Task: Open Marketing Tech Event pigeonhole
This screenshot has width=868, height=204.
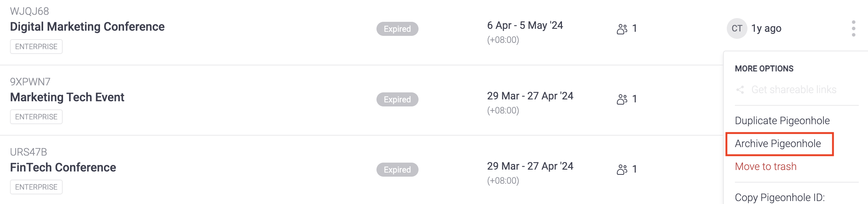Action: tap(67, 97)
